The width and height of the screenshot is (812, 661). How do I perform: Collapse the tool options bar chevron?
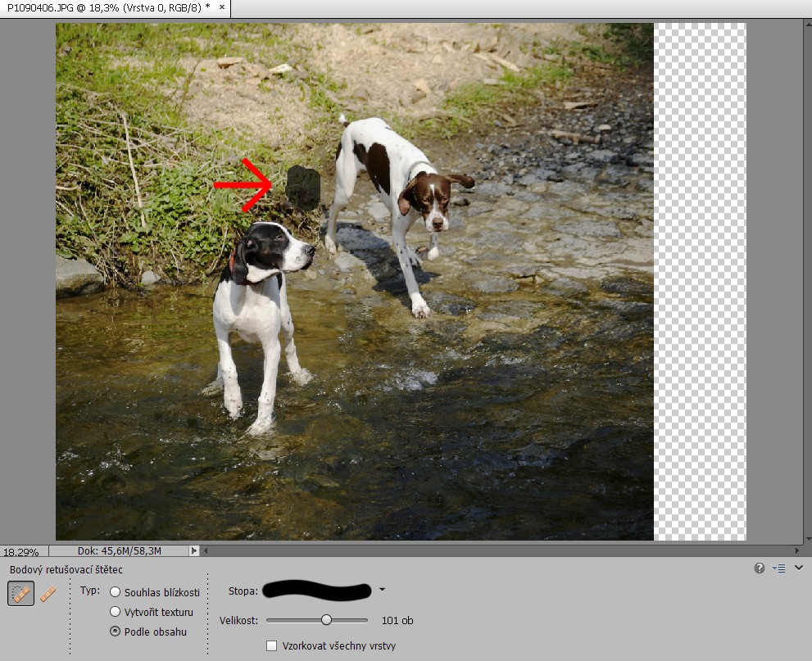(x=799, y=567)
